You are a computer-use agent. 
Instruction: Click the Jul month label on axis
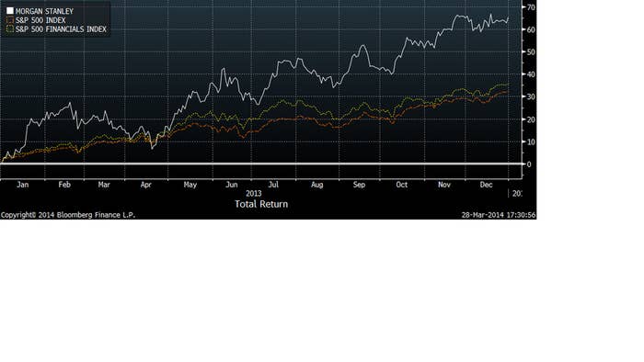tap(273, 185)
